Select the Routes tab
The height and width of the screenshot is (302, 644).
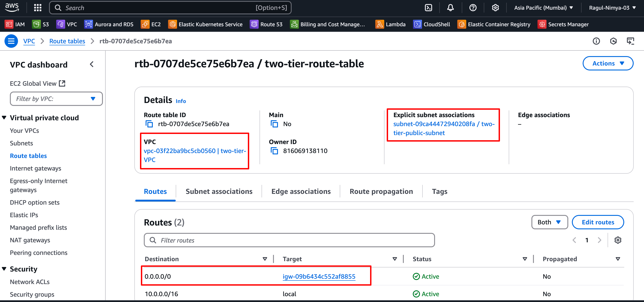(x=155, y=191)
